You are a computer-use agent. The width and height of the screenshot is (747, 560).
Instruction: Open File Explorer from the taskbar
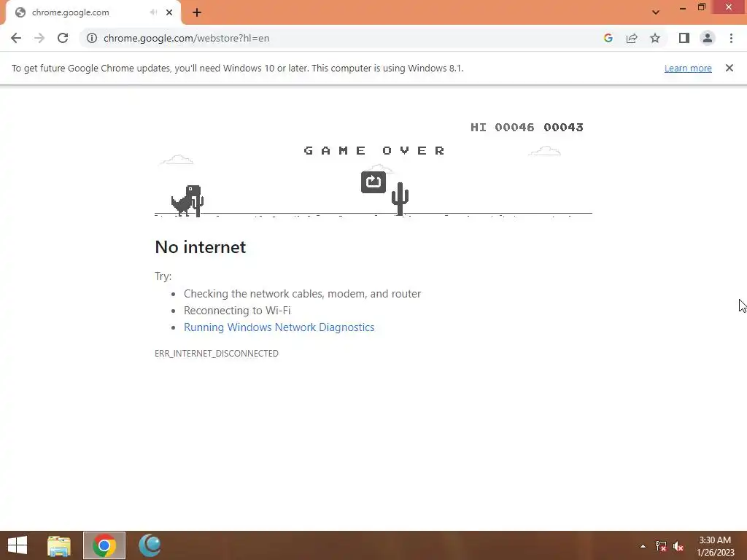[59, 545]
